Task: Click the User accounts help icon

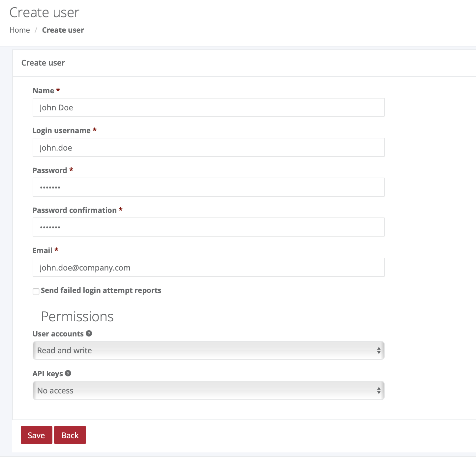Action: 89,333
